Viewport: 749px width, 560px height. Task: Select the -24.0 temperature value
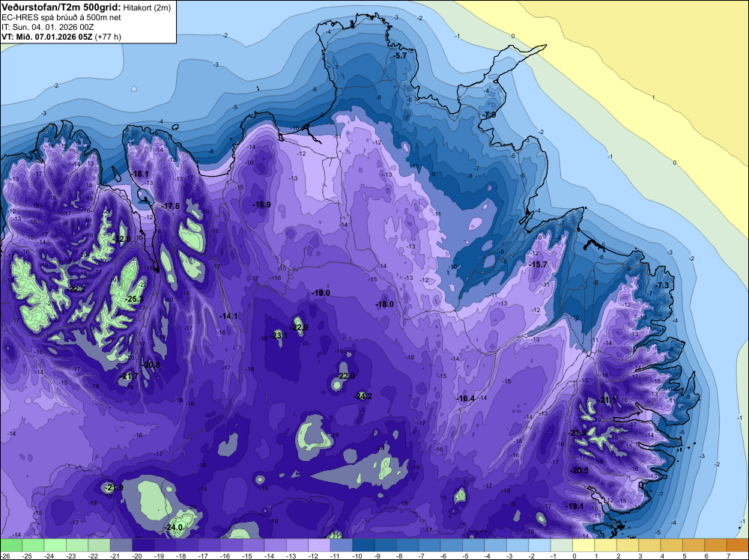pyautogui.click(x=174, y=528)
